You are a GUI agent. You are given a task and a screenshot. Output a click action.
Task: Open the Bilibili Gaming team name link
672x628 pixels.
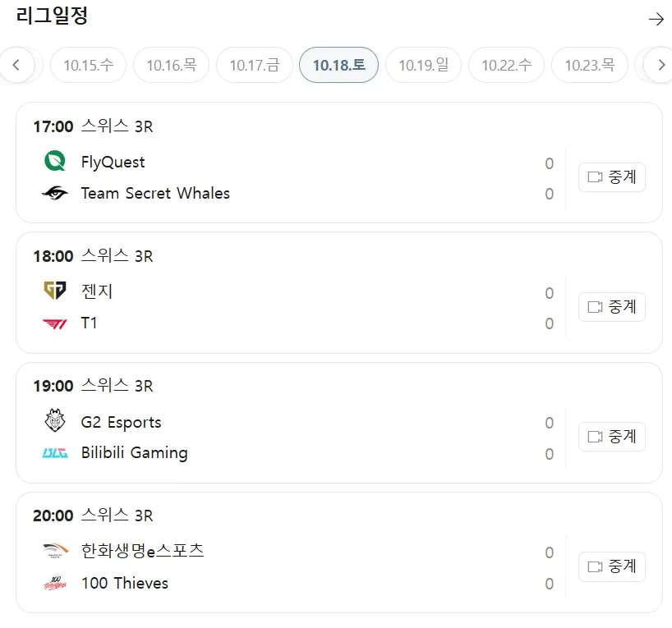pos(134,453)
